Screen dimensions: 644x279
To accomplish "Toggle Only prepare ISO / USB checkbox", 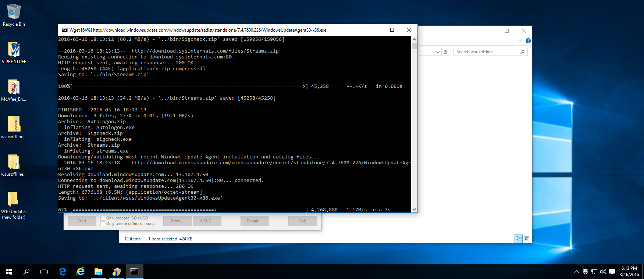I will click(x=103, y=218).
